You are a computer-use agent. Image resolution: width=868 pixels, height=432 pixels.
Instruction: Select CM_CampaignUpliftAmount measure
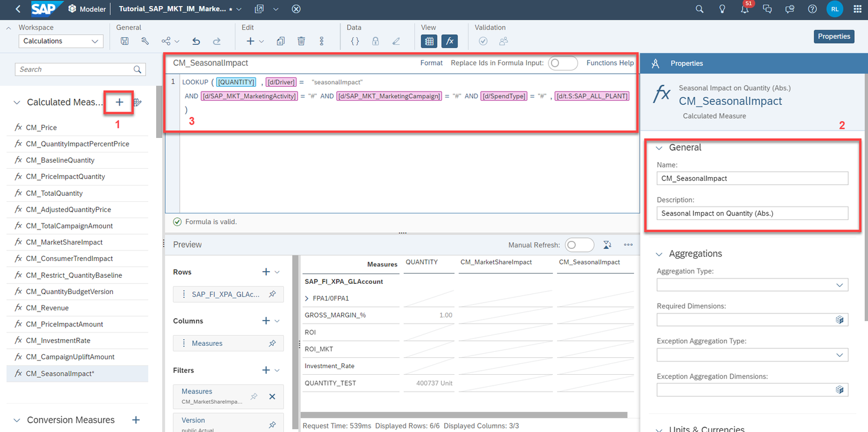click(77, 357)
